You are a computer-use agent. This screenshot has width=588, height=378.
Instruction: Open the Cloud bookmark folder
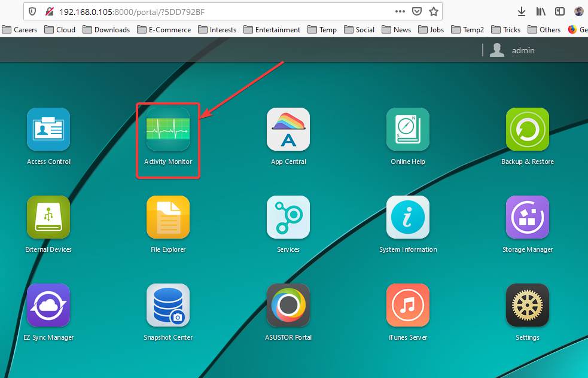[x=60, y=30]
